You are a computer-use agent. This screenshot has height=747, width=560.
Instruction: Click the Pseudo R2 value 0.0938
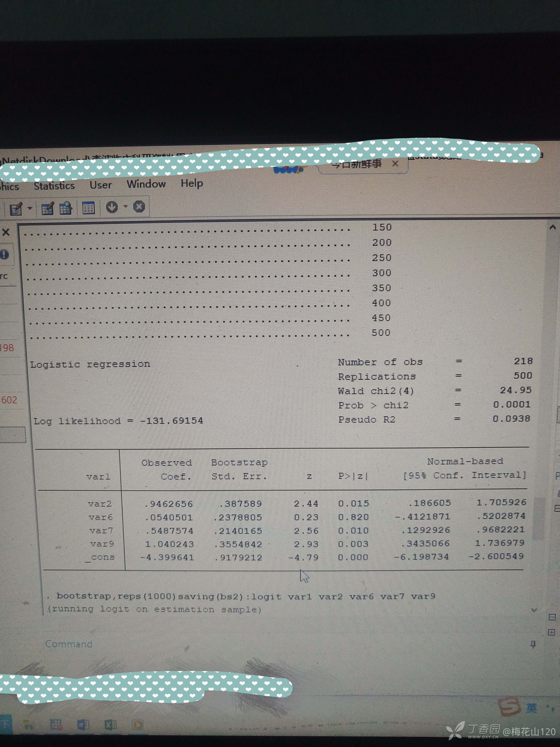(511, 418)
